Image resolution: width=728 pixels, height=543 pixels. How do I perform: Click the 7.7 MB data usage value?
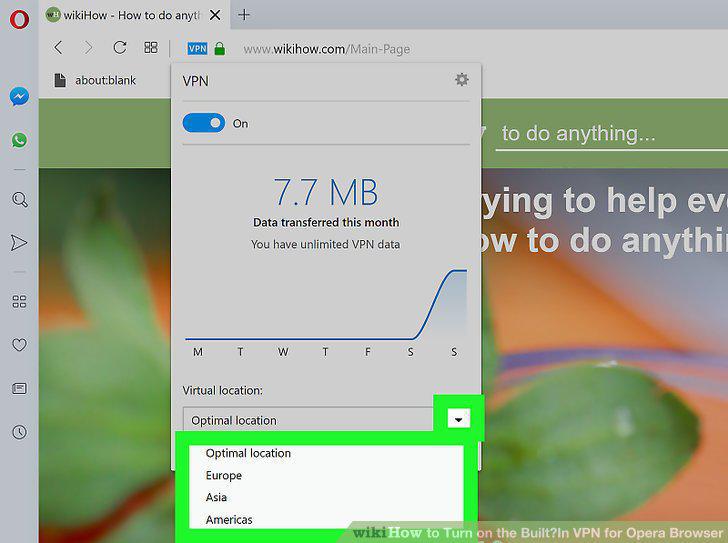click(x=325, y=192)
